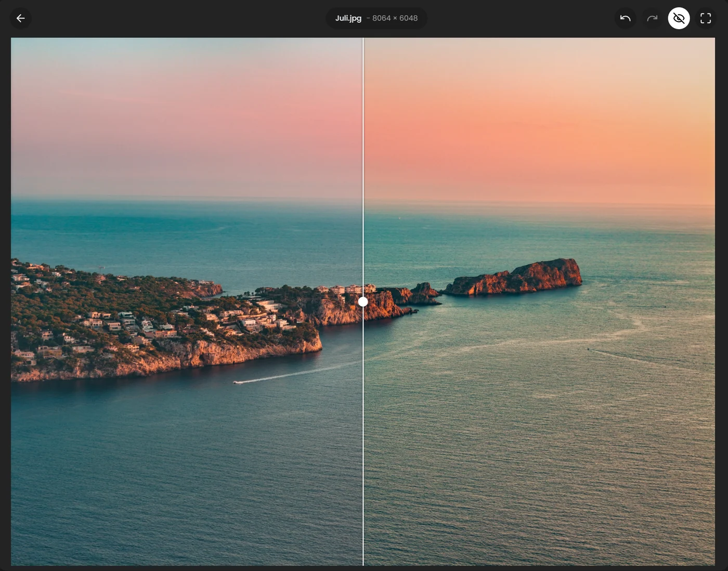Click the 8064 × 6048 dimensions text
Viewport: 728px width, 571px height.
395,18
